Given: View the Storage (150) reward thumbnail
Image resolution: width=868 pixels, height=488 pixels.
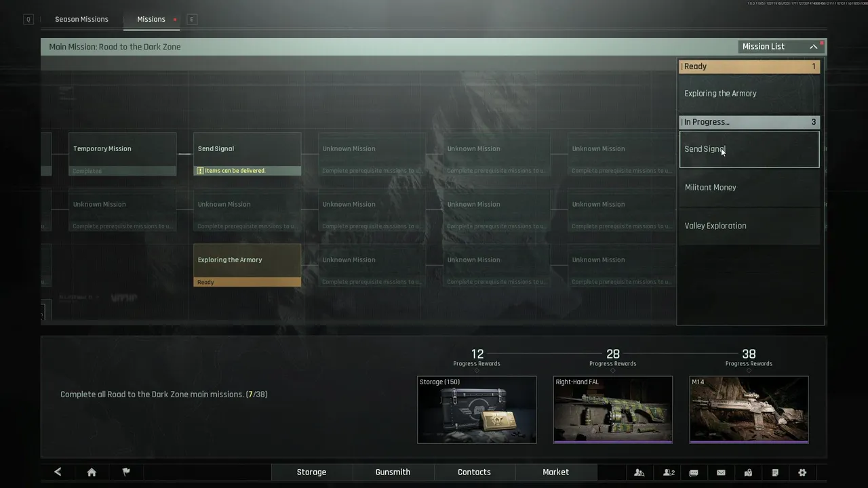Looking at the screenshot, I should pos(477,409).
